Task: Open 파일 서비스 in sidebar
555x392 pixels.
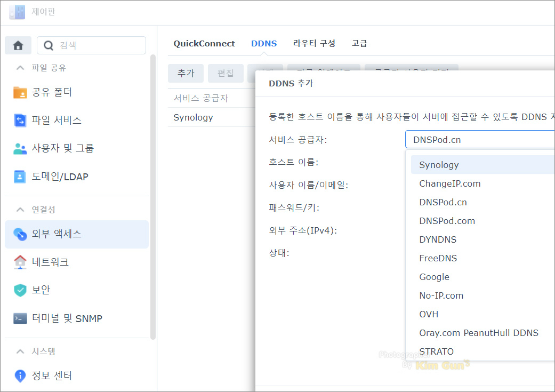Action: click(x=76, y=121)
